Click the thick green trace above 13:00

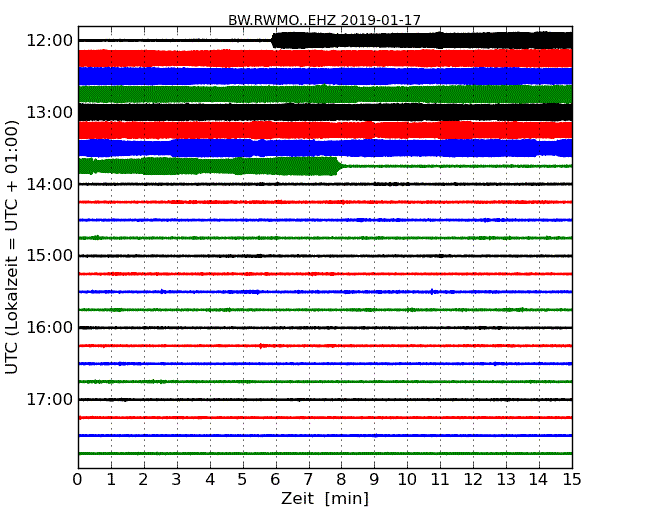pos(325,94)
